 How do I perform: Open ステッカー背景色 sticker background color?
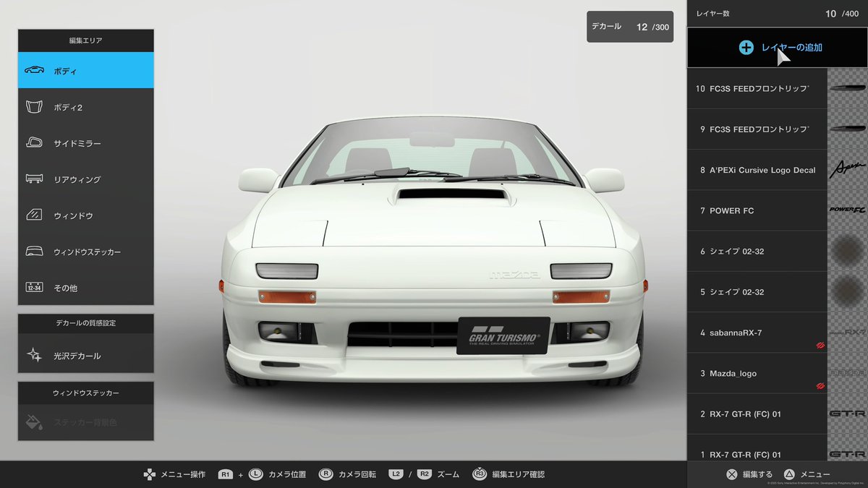tap(86, 421)
